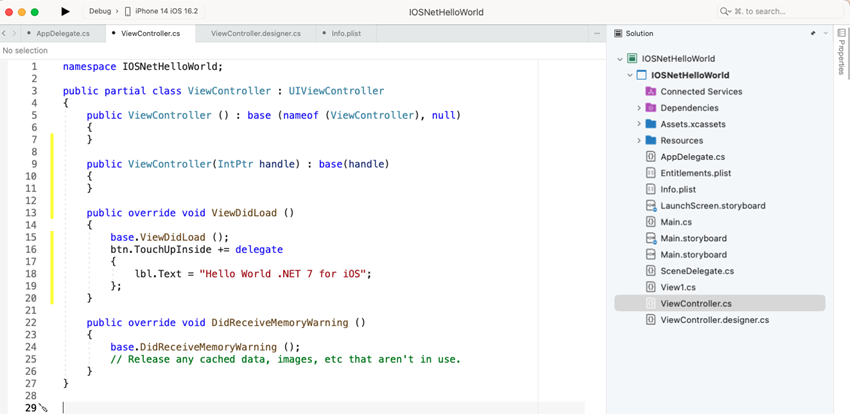The image size is (850, 414).
Task: Click the 'No selection' breadcrumb
Action: pos(25,50)
